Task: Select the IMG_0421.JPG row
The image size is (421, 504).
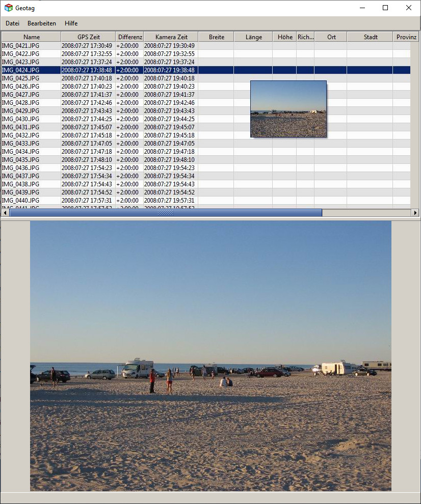Action: (20, 46)
